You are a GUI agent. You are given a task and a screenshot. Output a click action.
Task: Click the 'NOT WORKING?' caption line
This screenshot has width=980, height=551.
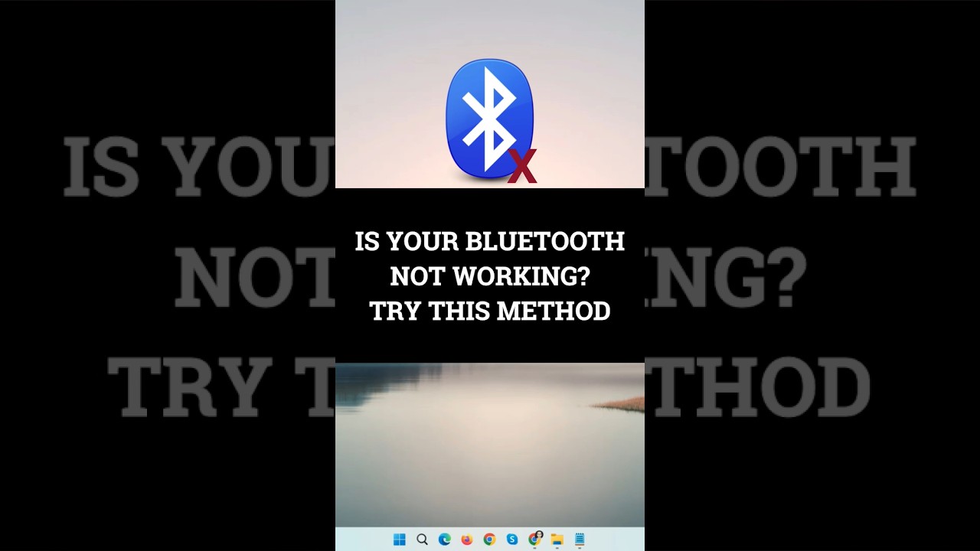(x=490, y=276)
